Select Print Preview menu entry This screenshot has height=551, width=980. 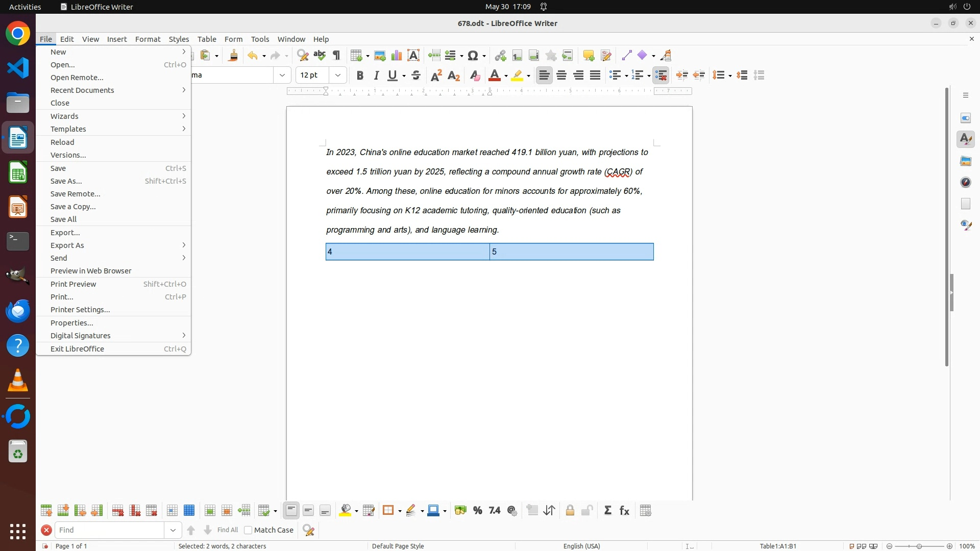coord(73,284)
